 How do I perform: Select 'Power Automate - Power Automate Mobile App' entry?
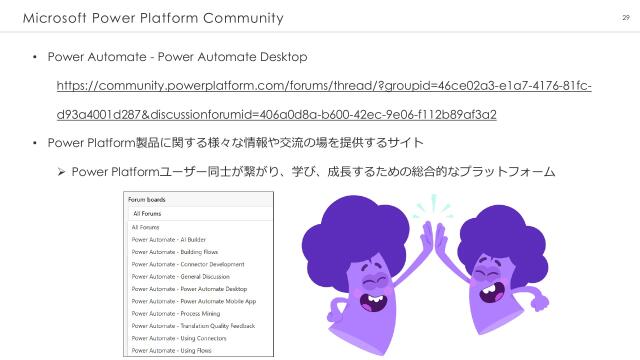click(x=194, y=301)
